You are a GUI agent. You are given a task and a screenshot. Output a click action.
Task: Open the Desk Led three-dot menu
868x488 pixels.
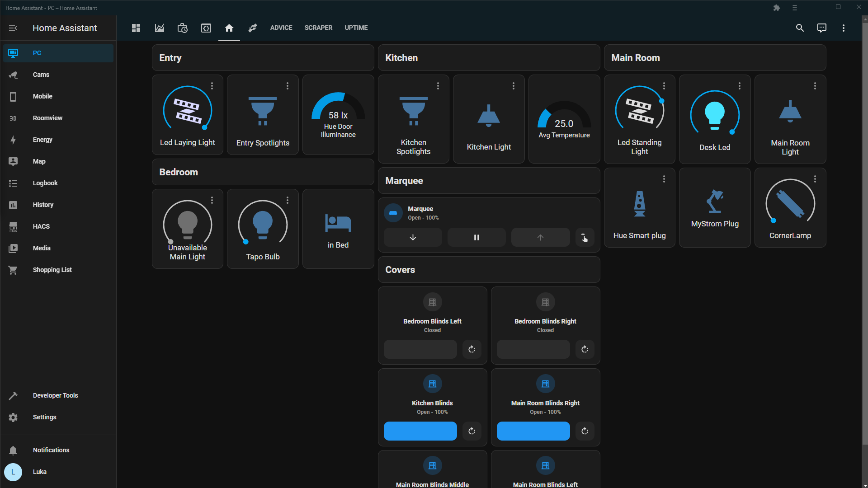(x=740, y=85)
